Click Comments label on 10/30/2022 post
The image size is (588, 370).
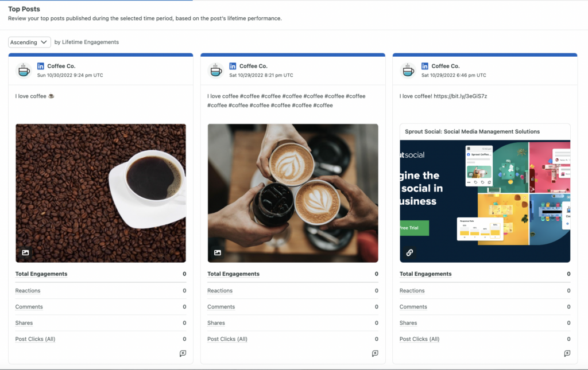point(29,307)
